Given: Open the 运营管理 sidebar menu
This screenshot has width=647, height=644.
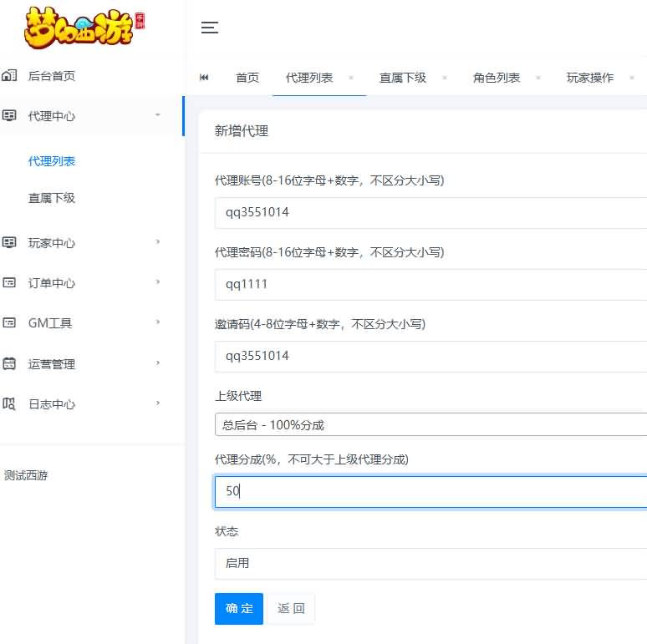Looking at the screenshot, I should 91,363.
